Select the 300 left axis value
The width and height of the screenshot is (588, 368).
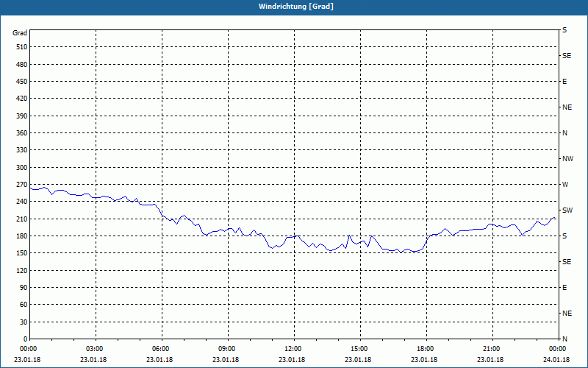tap(22, 168)
